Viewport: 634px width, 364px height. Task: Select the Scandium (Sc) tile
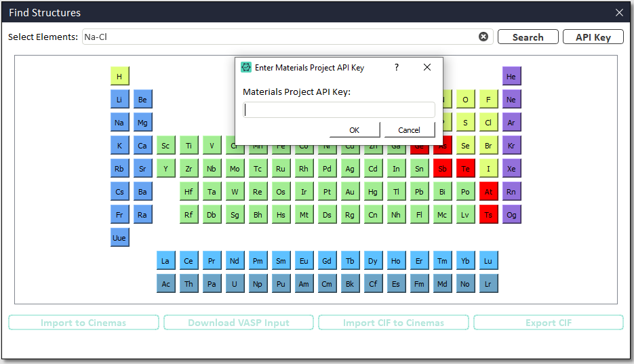click(x=165, y=145)
